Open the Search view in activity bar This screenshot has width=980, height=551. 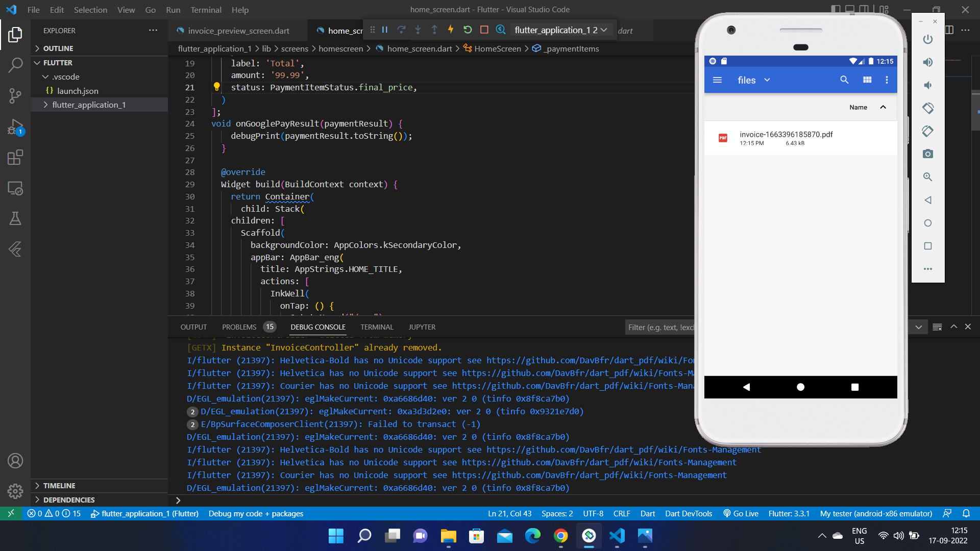pyautogui.click(x=15, y=65)
